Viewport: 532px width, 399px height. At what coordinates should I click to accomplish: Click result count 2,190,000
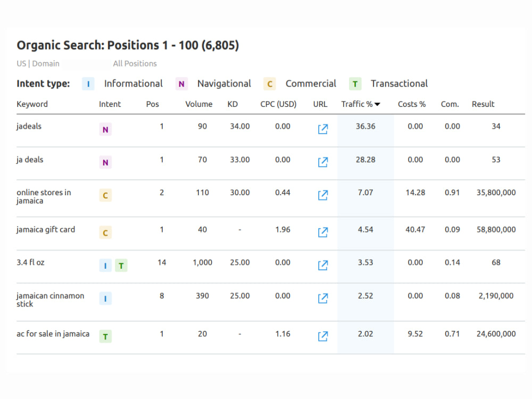496,295
